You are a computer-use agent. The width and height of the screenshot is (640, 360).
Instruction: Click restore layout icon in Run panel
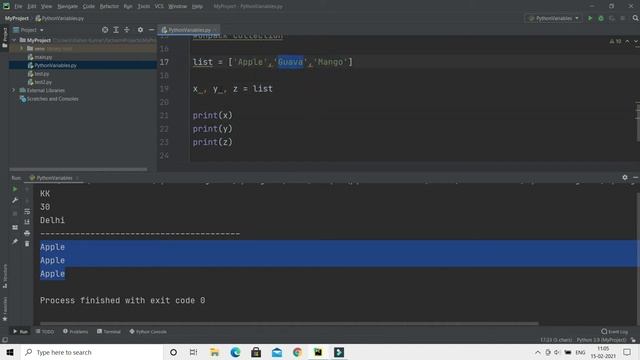coord(15,227)
